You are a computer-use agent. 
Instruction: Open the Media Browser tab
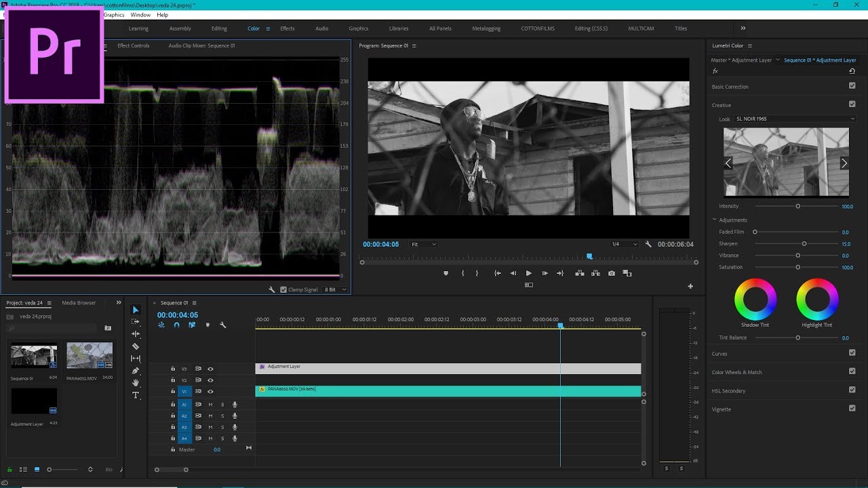click(79, 303)
